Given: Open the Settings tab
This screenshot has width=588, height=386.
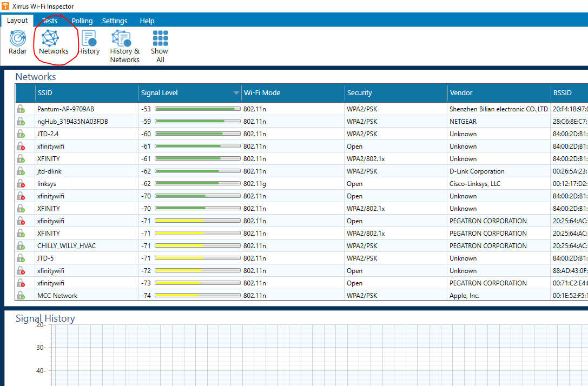Looking at the screenshot, I should click(x=114, y=21).
